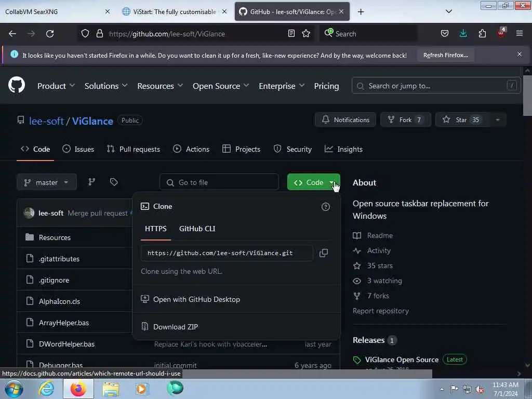The image size is (532, 399).
Task: Fork the repository button
Action: click(x=406, y=120)
